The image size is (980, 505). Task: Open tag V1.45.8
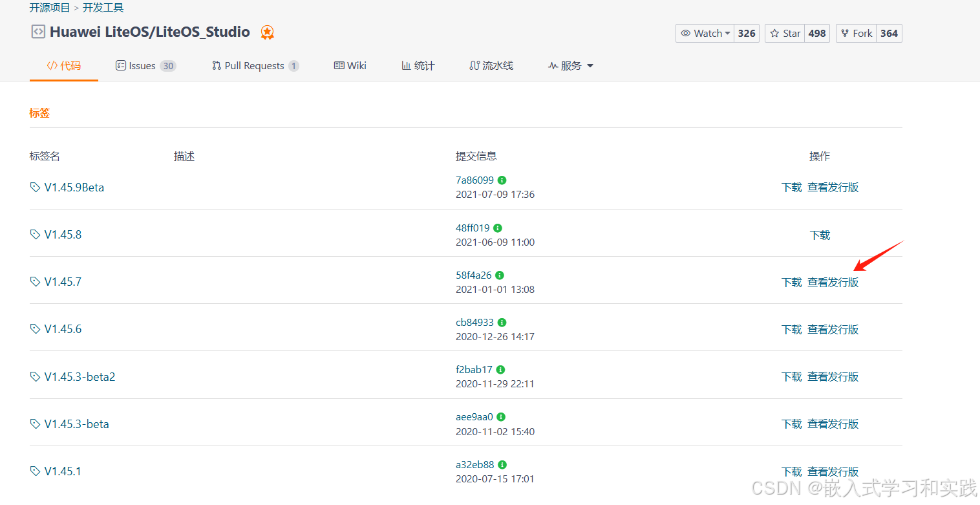point(63,235)
